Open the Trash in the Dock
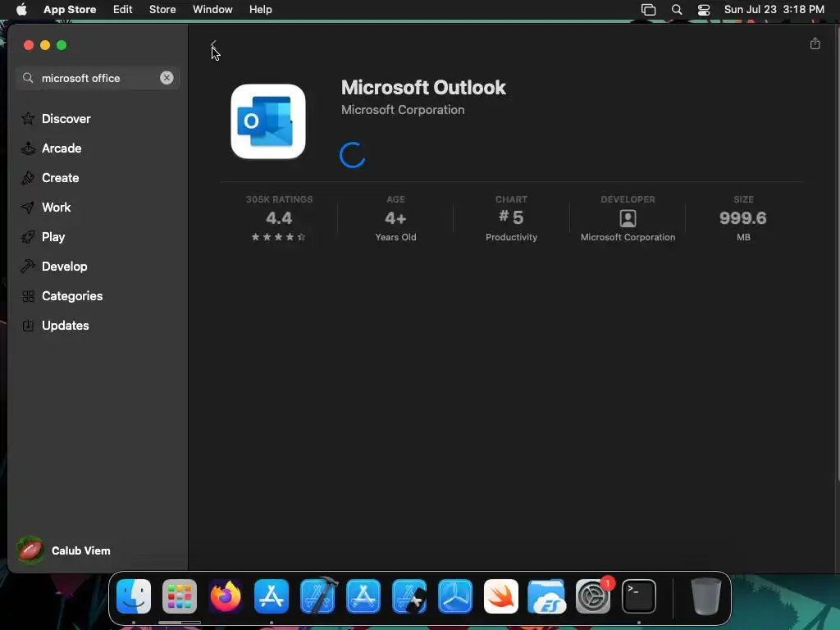Image resolution: width=840 pixels, height=630 pixels. click(706, 596)
